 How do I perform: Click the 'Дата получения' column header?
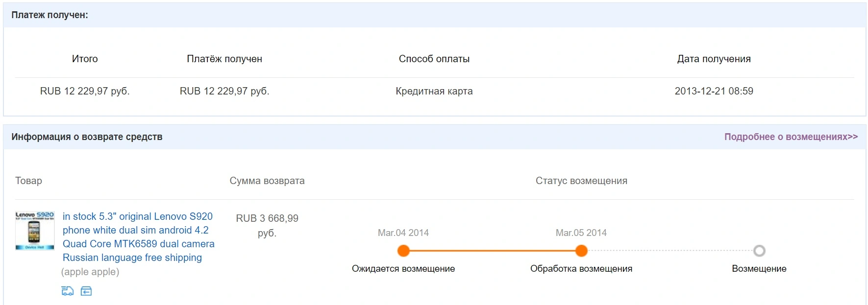pyautogui.click(x=714, y=59)
